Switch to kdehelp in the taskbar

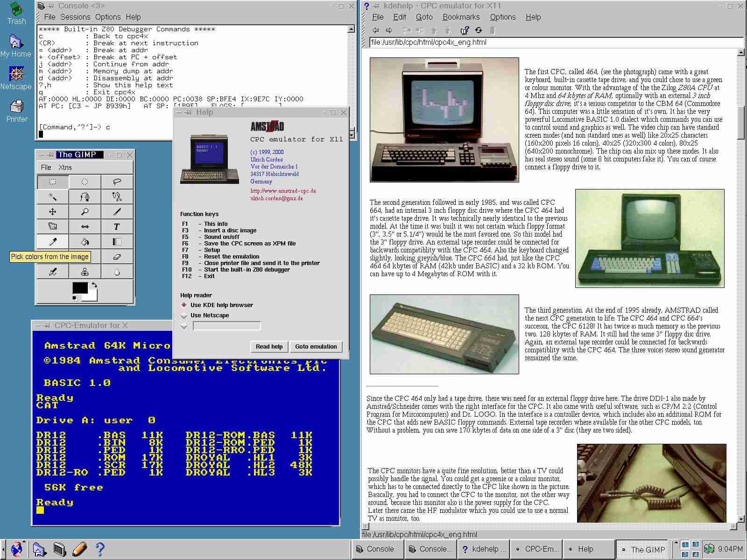coord(484,549)
